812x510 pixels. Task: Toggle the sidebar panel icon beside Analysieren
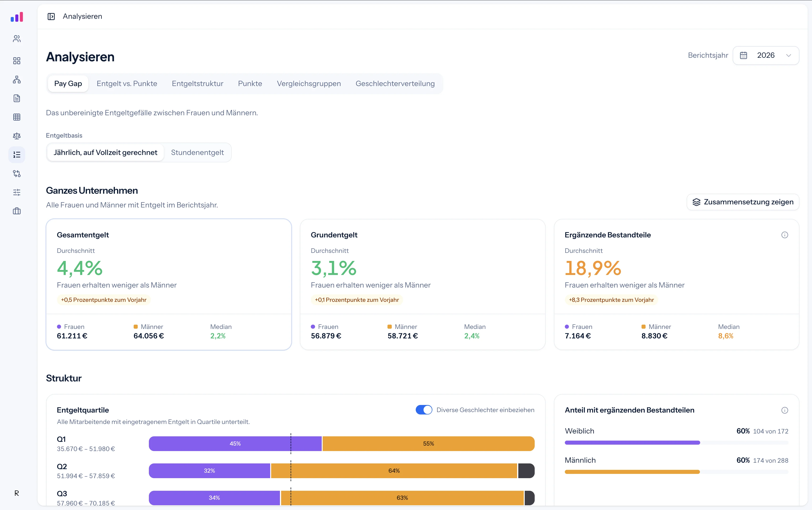click(51, 17)
